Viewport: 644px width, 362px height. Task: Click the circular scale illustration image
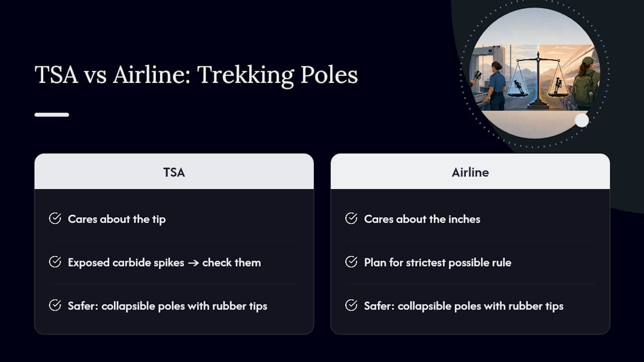tap(534, 73)
